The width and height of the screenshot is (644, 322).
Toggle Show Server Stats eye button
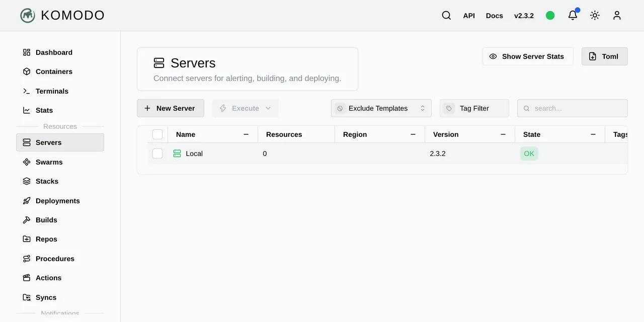pos(528,56)
